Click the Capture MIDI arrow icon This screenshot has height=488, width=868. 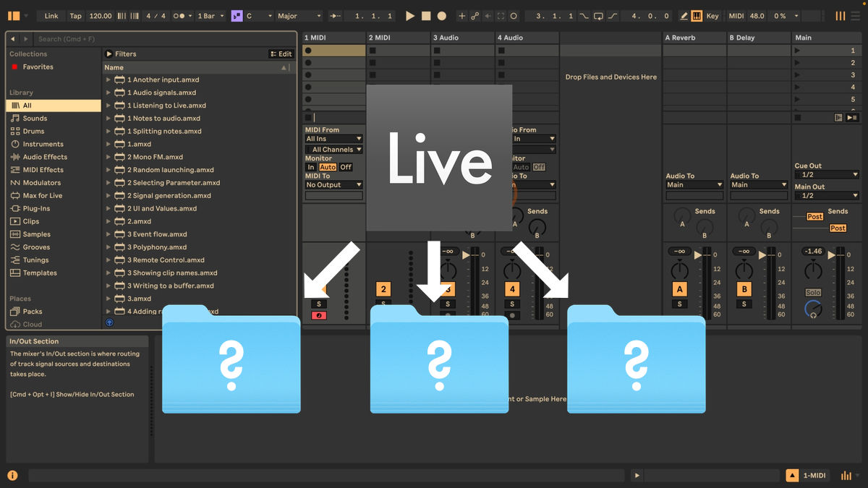(488, 15)
